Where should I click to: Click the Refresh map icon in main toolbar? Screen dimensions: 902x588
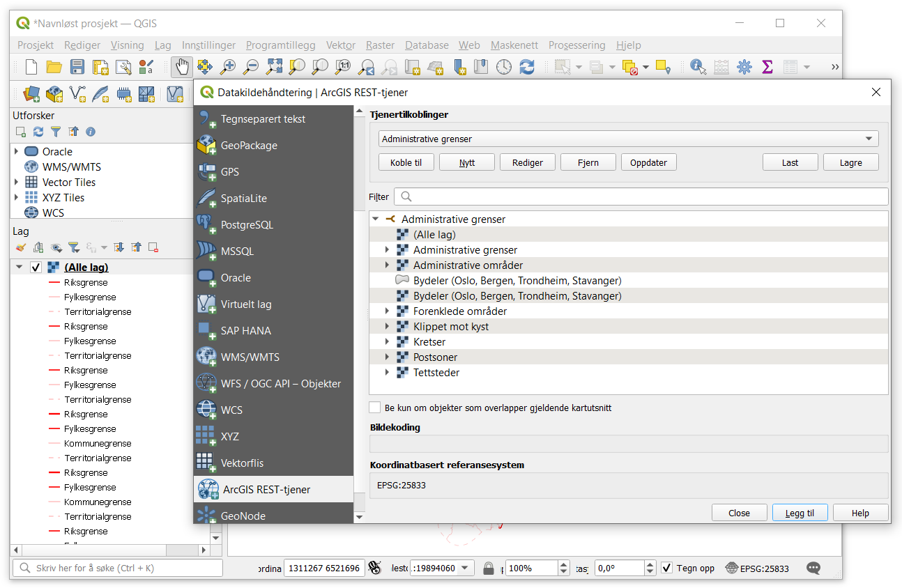pos(527,67)
